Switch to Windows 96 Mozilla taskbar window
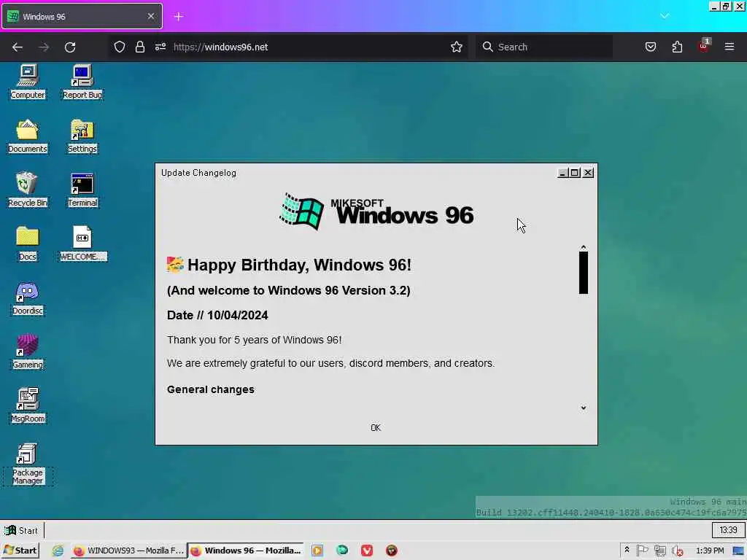 245,551
